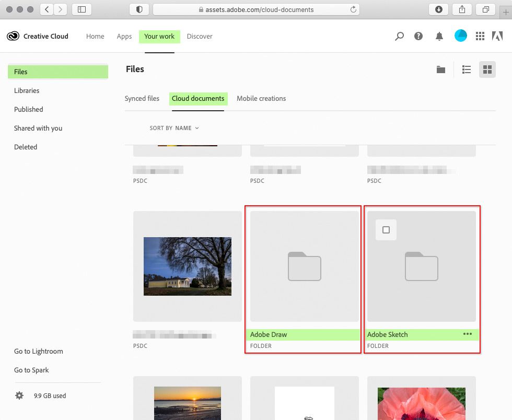Screen dimensions: 512x420
Task: Click Go to Lightroom link
Action: pyautogui.click(x=38, y=351)
